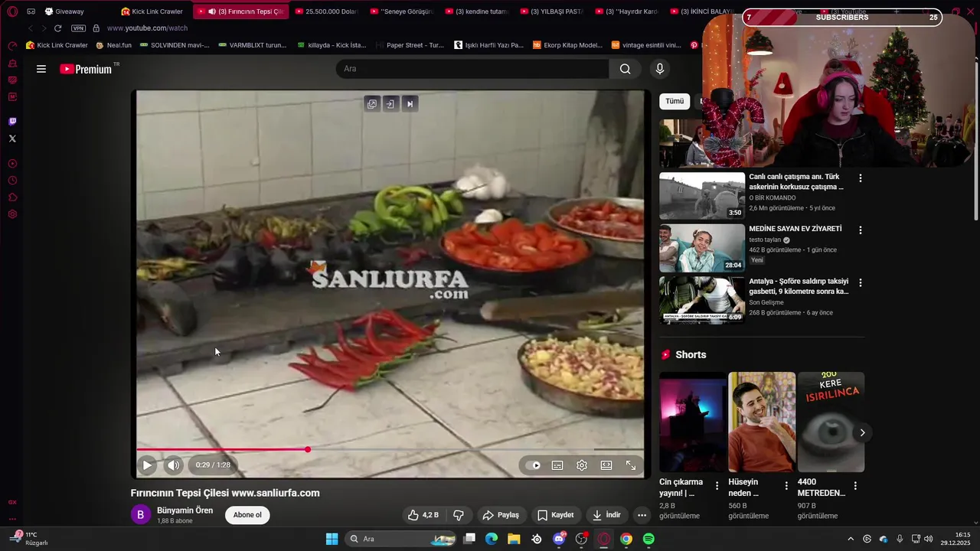Image resolution: width=980 pixels, height=551 pixels.
Task: Switch to theater mode
Action: pyautogui.click(x=606, y=465)
